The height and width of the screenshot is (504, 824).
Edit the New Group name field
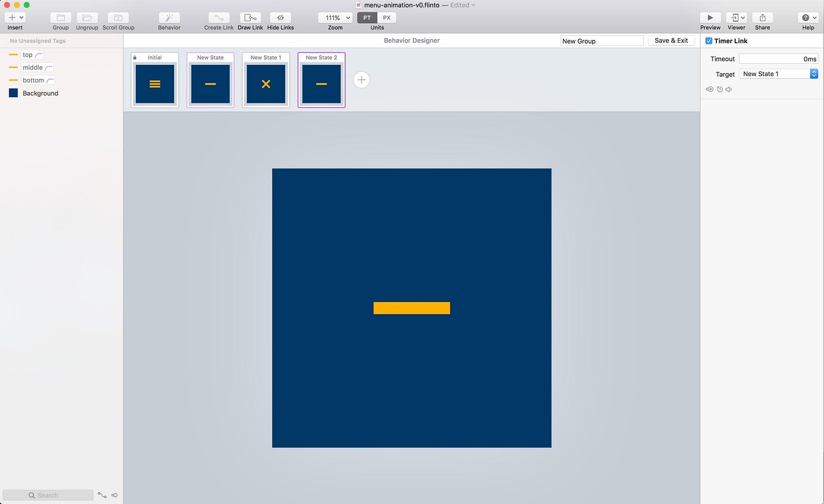(602, 41)
